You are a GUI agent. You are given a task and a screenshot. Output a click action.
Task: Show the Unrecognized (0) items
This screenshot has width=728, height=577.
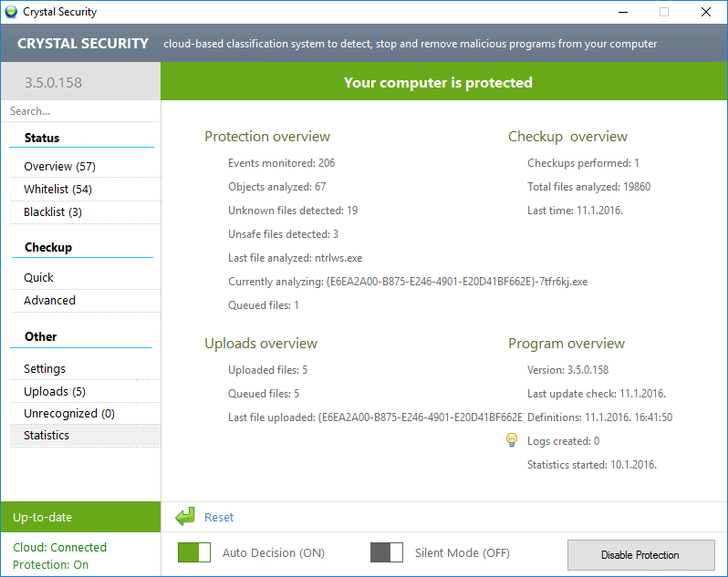pos(69,413)
